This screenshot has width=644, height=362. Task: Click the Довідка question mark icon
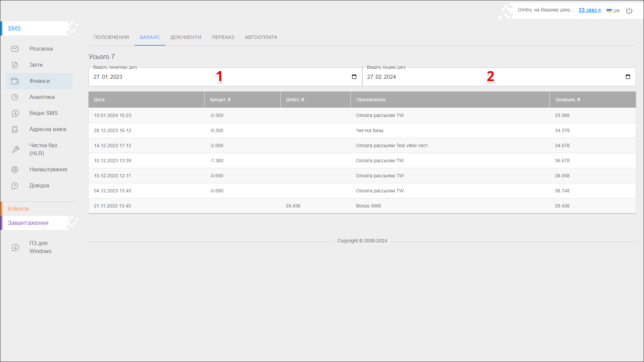tap(15, 186)
